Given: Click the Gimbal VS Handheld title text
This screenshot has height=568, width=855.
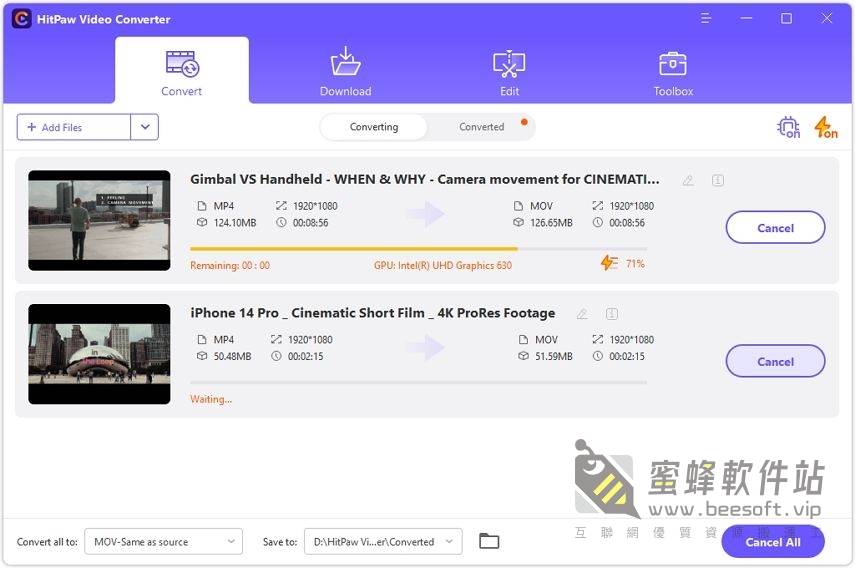Looking at the screenshot, I should click(x=424, y=179).
